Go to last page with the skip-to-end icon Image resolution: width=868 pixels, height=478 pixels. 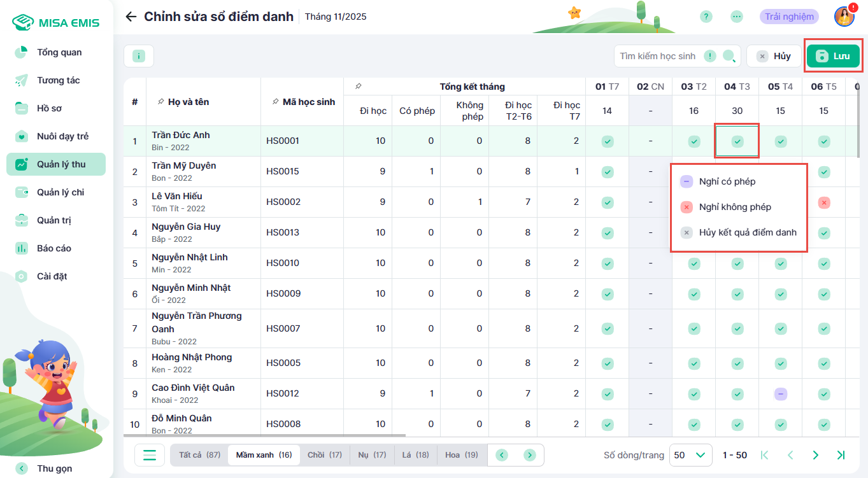(841, 455)
